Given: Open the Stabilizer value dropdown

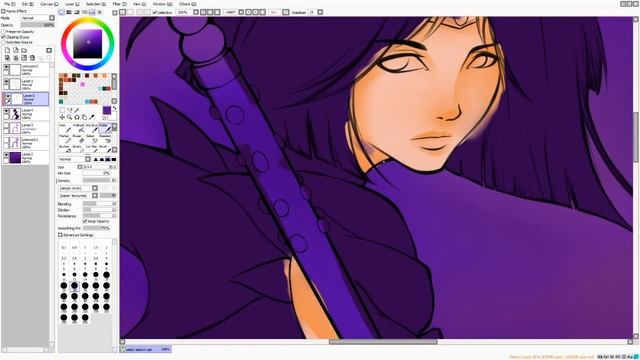Looking at the screenshot, I should [x=320, y=13].
